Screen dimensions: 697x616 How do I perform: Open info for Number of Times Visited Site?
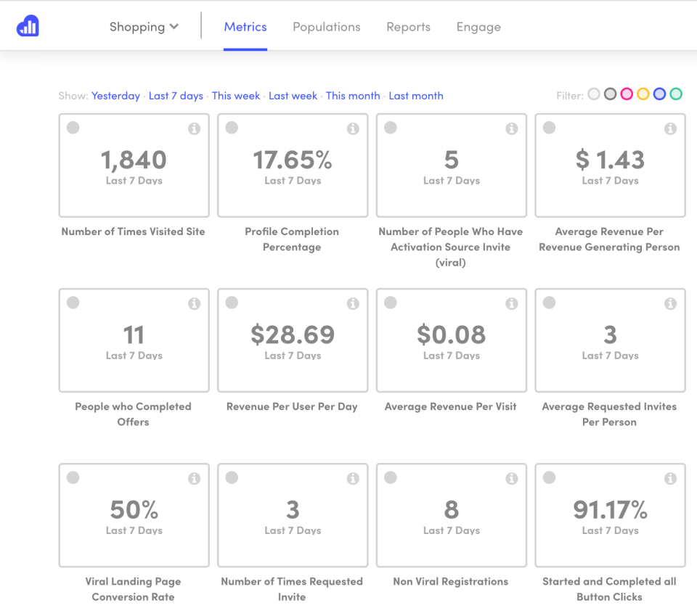coord(194,128)
